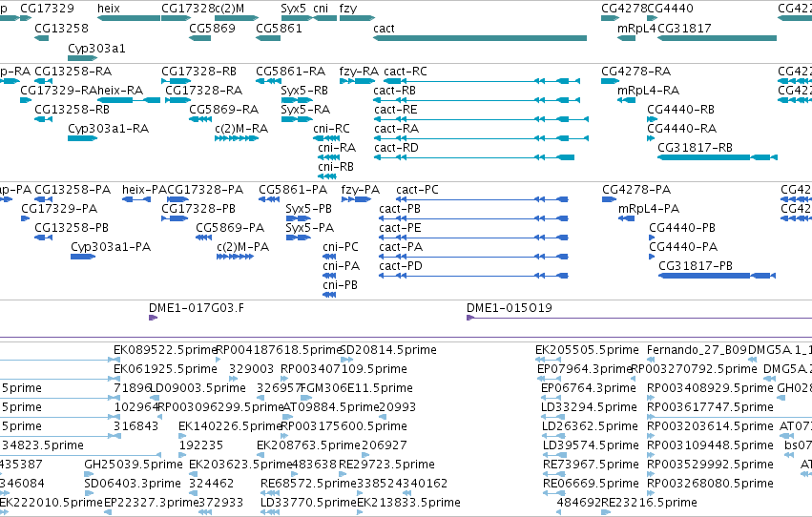Select transcript CG31817-RB

(695, 148)
